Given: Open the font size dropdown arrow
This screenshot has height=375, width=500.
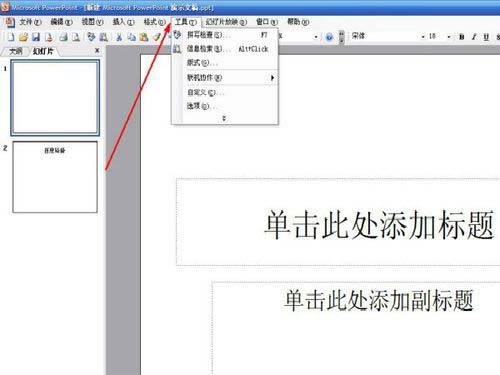Looking at the screenshot, I should coord(449,37).
